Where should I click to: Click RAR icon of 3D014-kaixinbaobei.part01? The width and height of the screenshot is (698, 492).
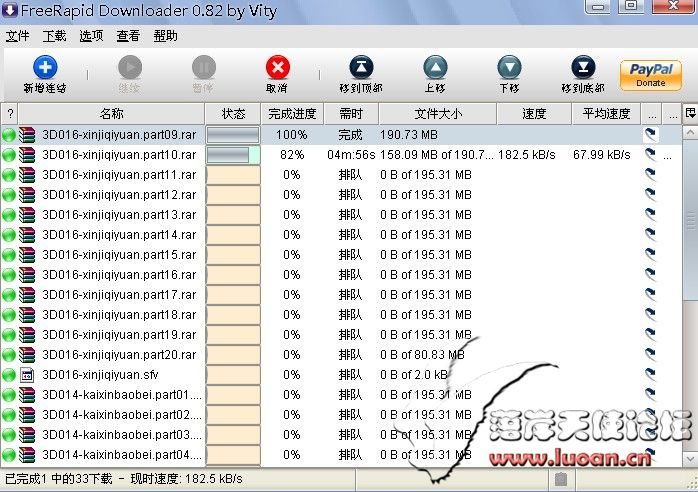point(27,395)
